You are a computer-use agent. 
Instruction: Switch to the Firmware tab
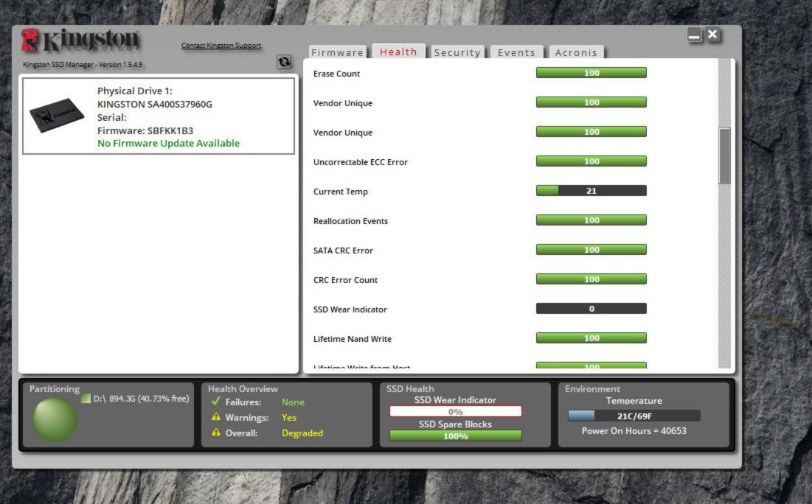coord(338,52)
